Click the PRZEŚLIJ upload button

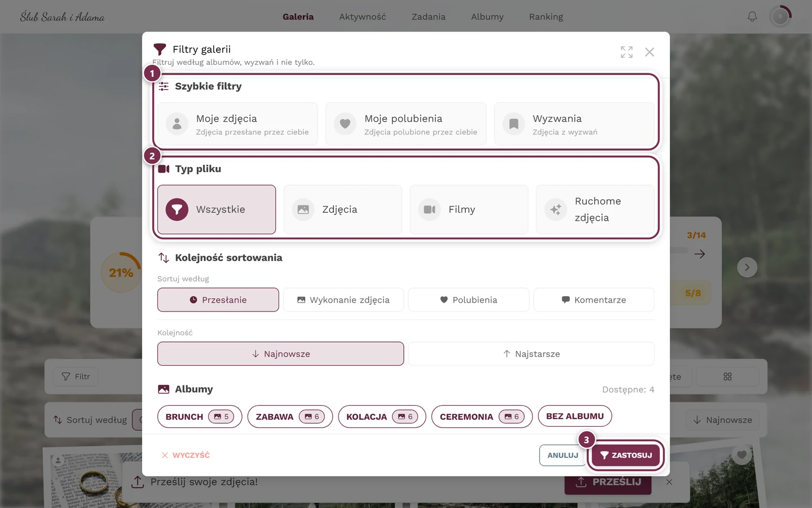click(x=608, y=482)
